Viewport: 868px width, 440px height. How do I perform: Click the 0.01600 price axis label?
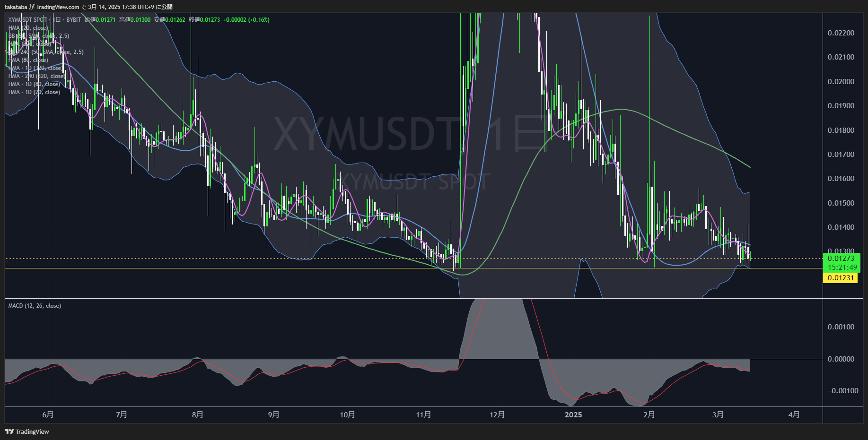pos(841,179)
